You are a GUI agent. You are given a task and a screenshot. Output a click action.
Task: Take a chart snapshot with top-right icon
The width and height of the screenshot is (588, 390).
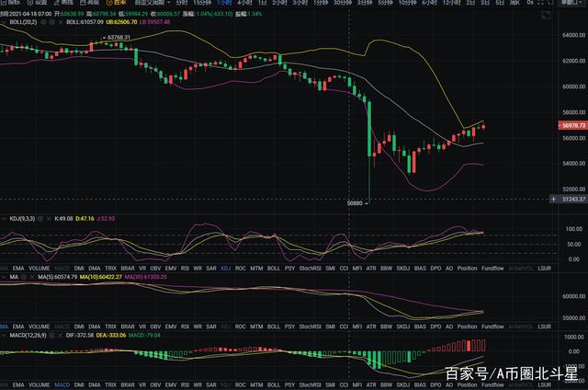[x=547, y=15]
